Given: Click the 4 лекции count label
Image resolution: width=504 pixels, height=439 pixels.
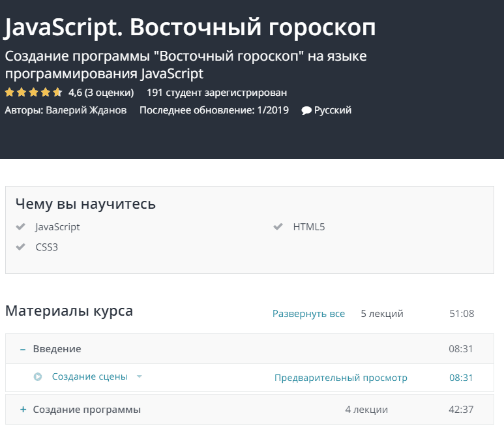Looking at the screenshot, I should click(366, 410).
